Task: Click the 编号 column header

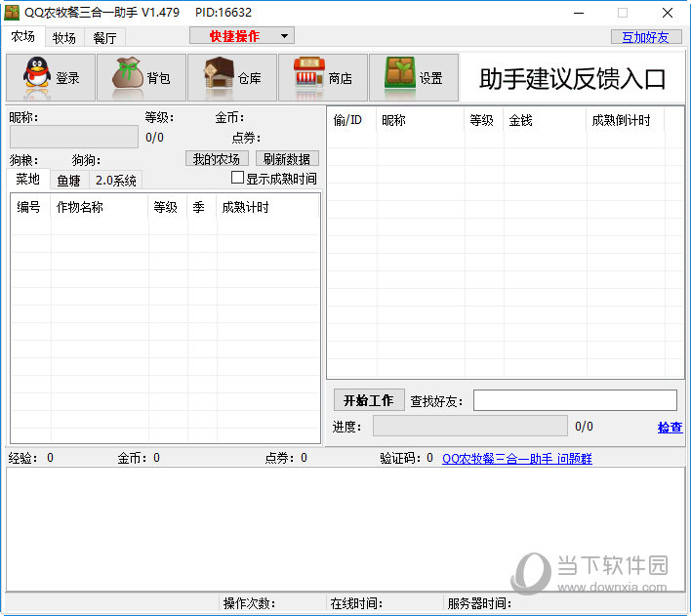Action: point(29,207)
